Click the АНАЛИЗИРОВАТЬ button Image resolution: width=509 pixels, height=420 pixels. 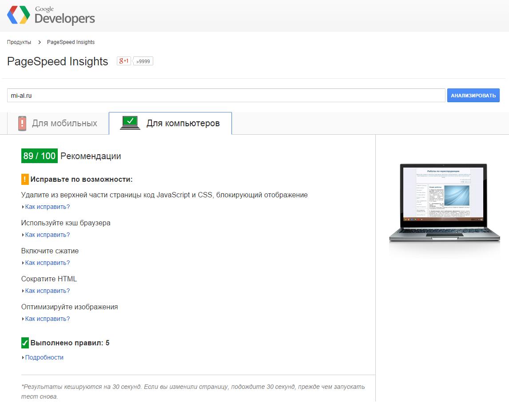point(473,96)
